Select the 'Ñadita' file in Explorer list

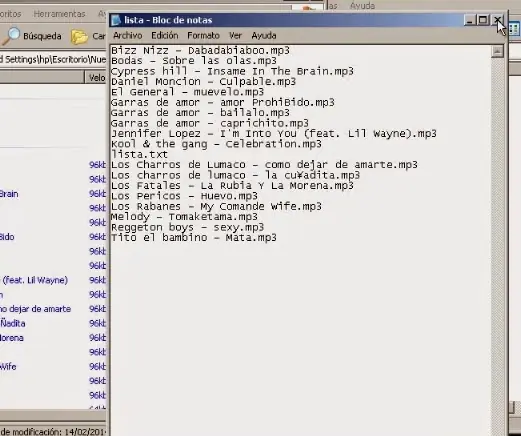[13, 323]
